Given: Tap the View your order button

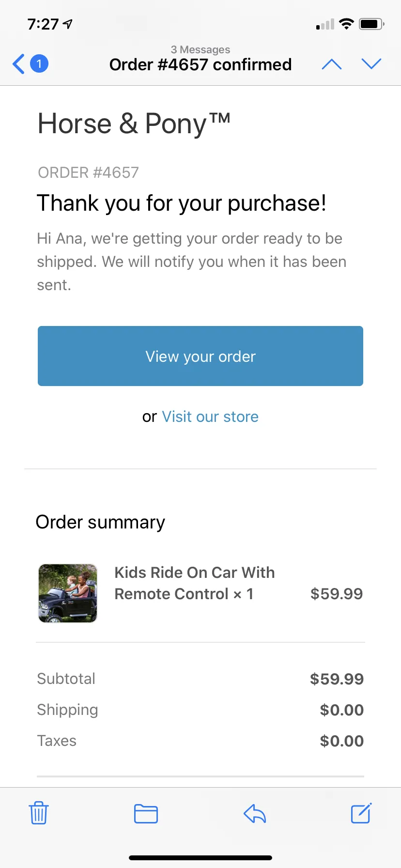Looking at the screenshot, I should click(200, 356).
